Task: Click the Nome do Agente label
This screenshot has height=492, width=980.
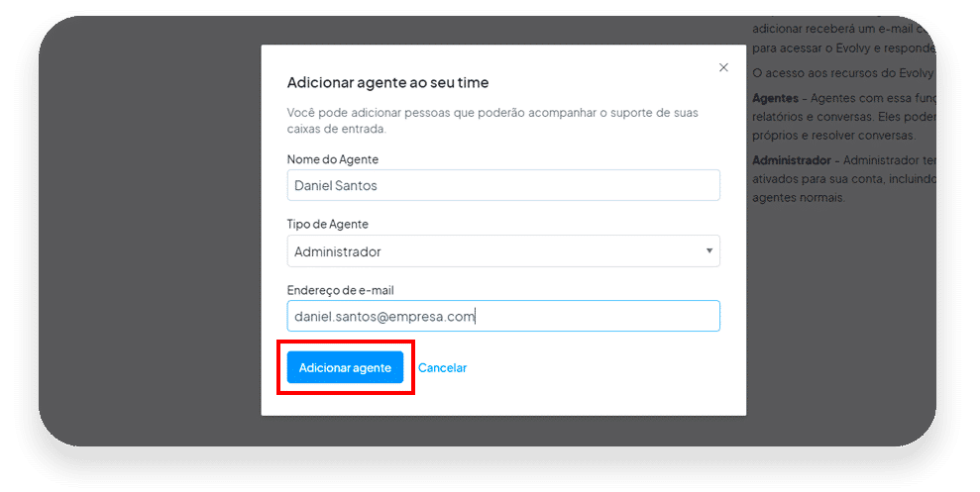Action: 333,159
